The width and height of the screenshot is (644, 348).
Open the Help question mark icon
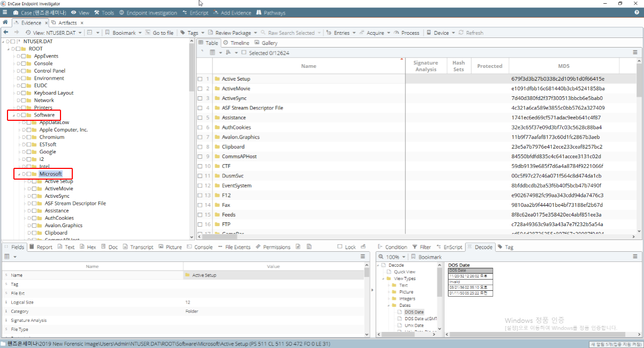(x=637, y=12)
